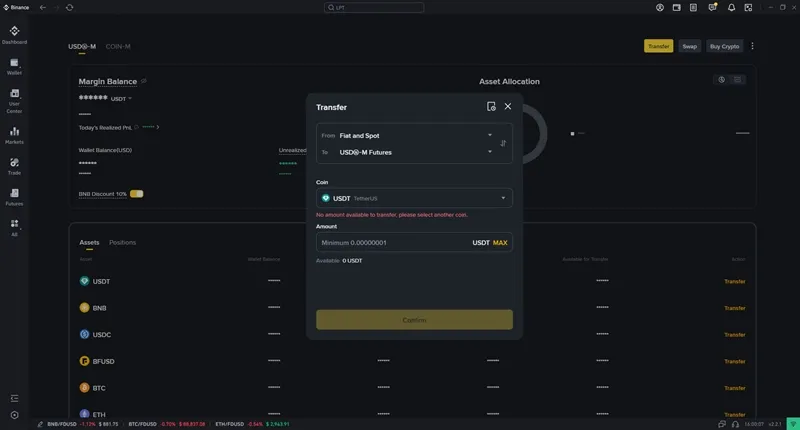The image size is (800, 430).
Task: Open transfer history icon in dialog
Action: 491,106
